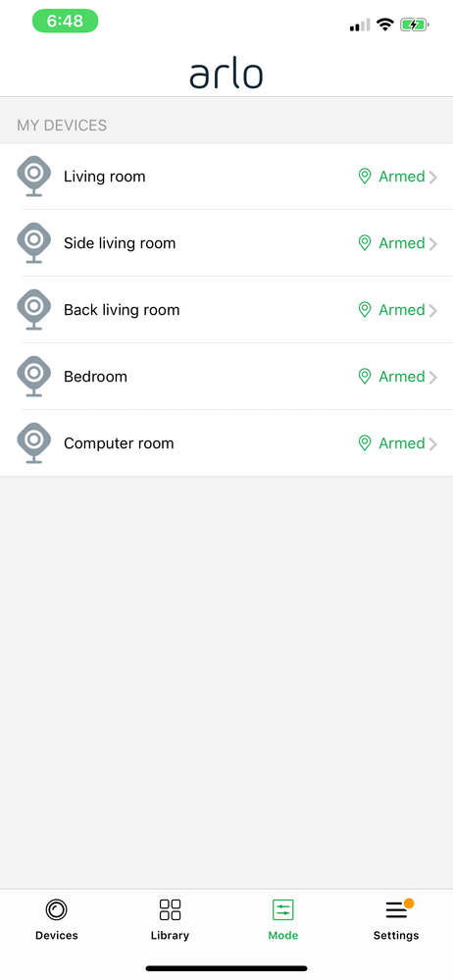The width and height of the screenshot is (453, 980).
Task: Select the Mode tab
Action: (x=283, y=919)
